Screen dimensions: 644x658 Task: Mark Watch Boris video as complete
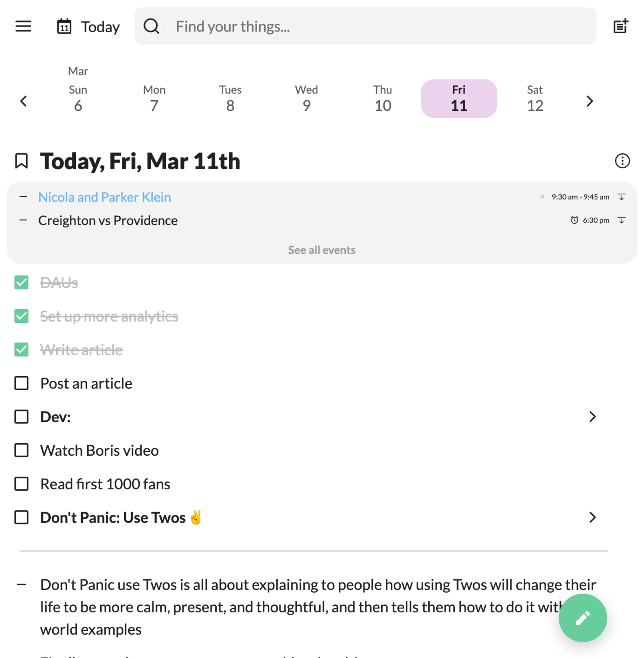click(x=21, y=450)
